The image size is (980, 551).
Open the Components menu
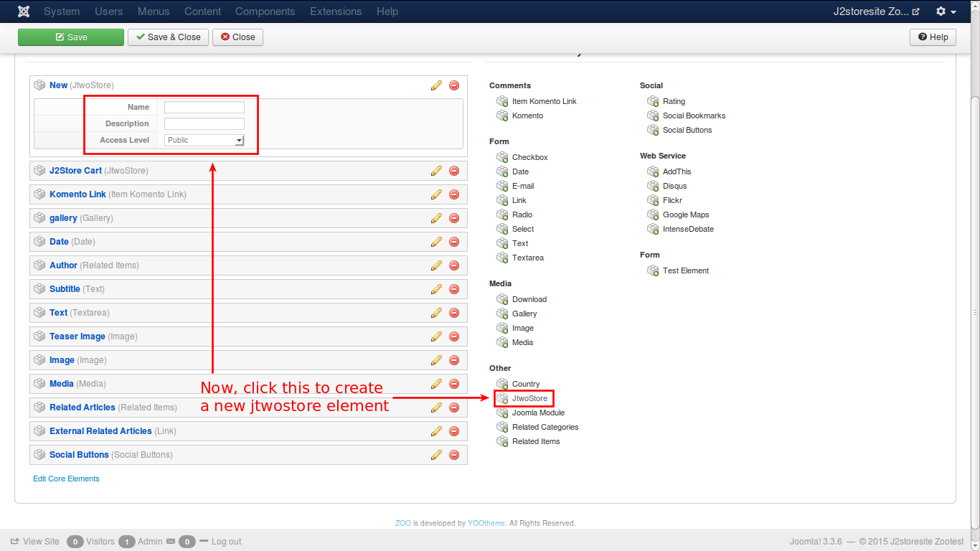point(265,11)
